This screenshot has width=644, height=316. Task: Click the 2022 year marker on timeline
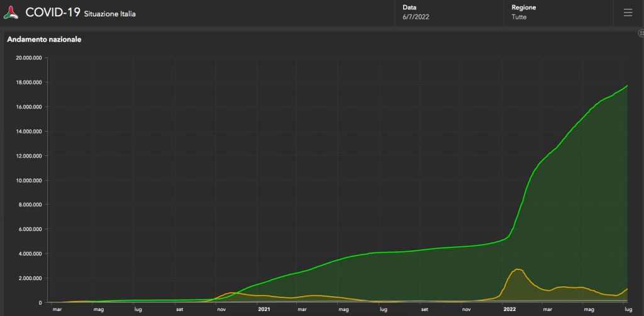pyautogui.click(x=509, y=310)
